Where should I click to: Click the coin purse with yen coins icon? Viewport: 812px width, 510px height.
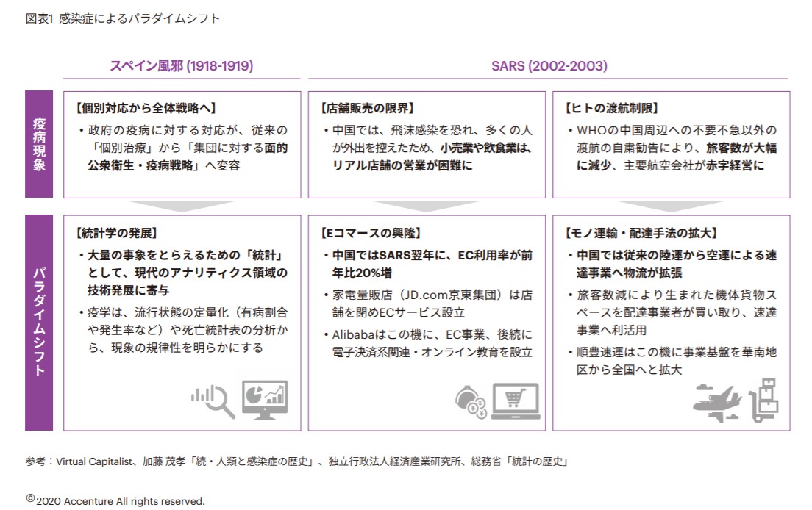tap(469, 401)
